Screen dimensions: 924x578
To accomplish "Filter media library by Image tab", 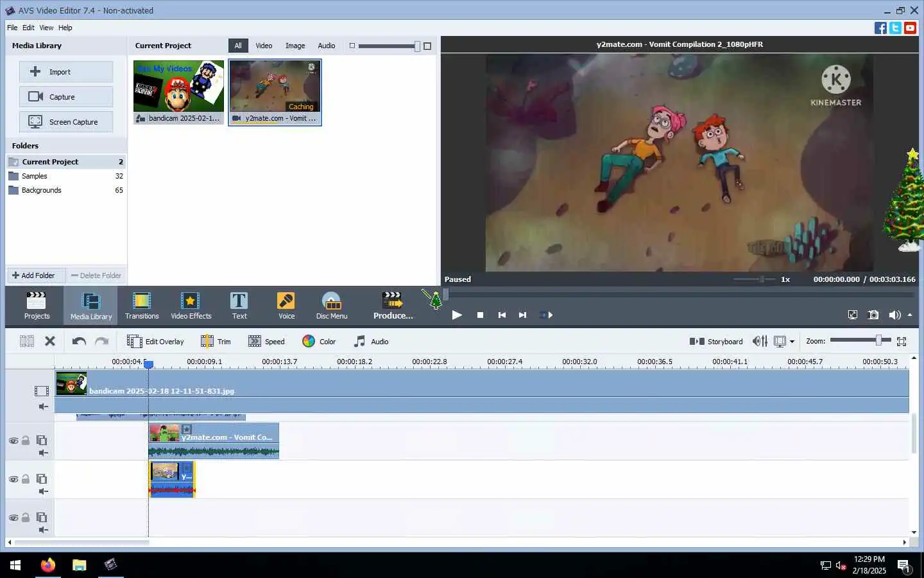I will pos(295,46).
